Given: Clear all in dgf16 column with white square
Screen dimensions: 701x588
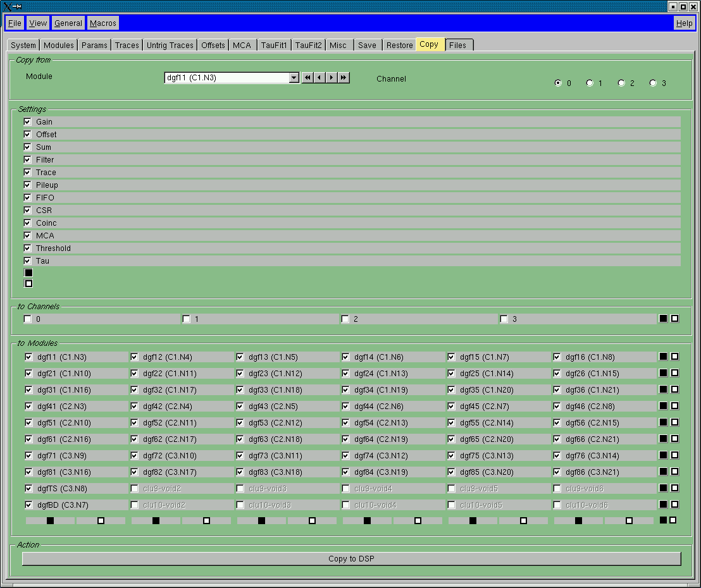Looking at the screenshot, I should pyautogui.click(x=629, y=520).
